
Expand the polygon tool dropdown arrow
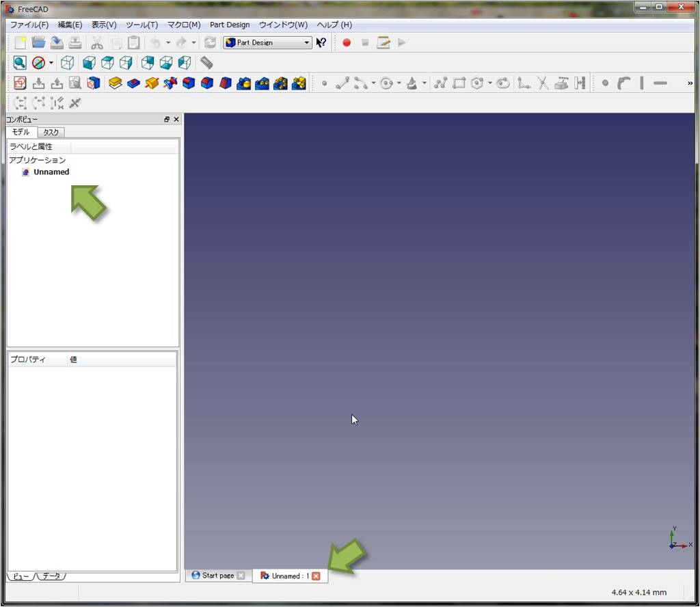tap(490, 83)
